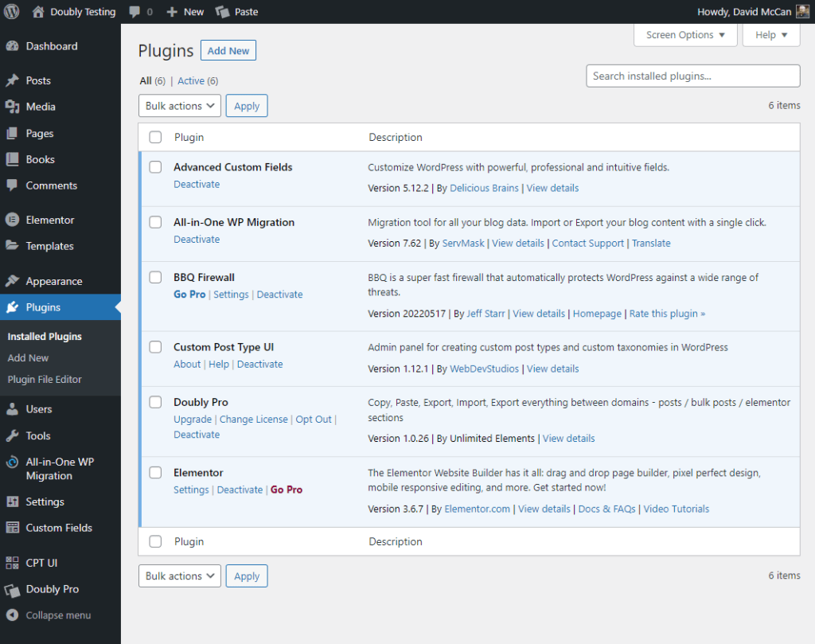Image resolution: width=815 pixels, height=644 pixels.
Task: Click the search installed plugins field
Action: 692,76
